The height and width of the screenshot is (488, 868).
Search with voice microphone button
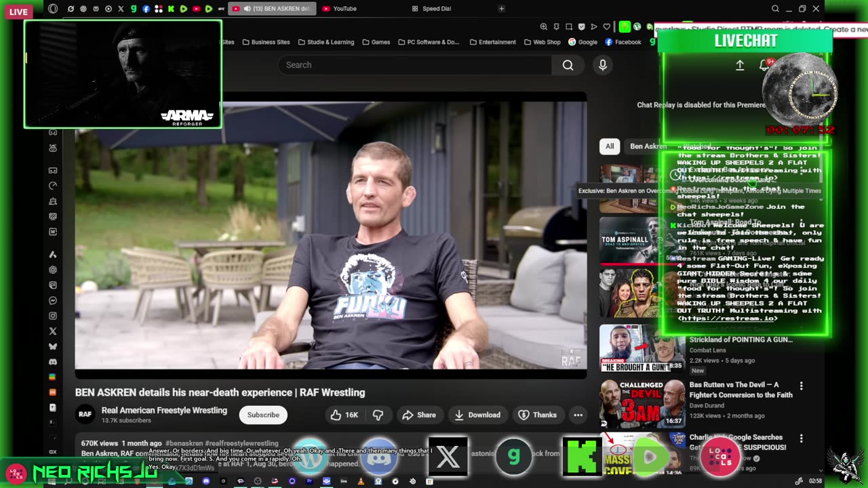point(602,65)
